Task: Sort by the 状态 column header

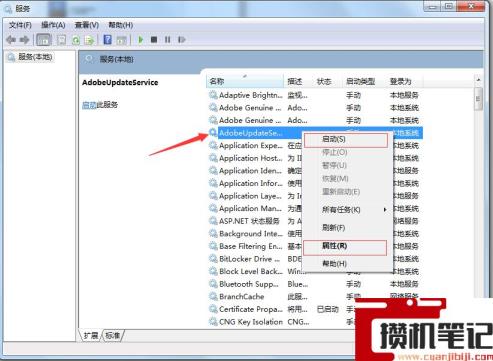Action: (x=327, y=81)
